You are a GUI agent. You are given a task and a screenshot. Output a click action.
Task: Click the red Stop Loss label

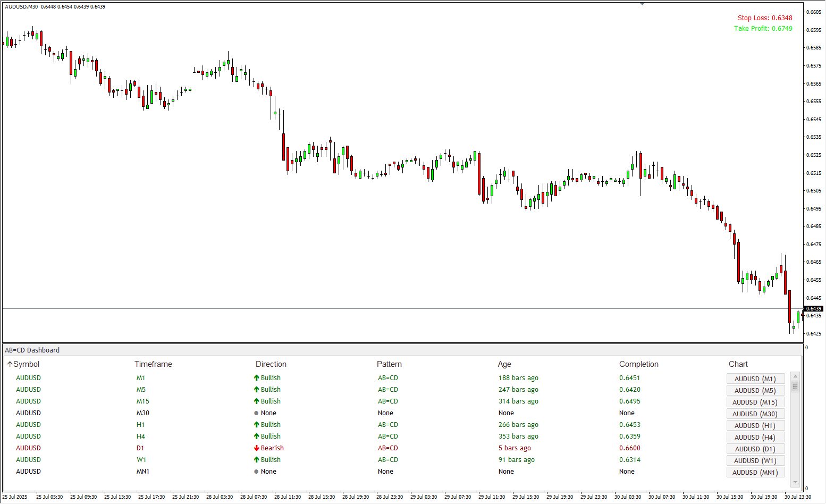tap(764, 18)
